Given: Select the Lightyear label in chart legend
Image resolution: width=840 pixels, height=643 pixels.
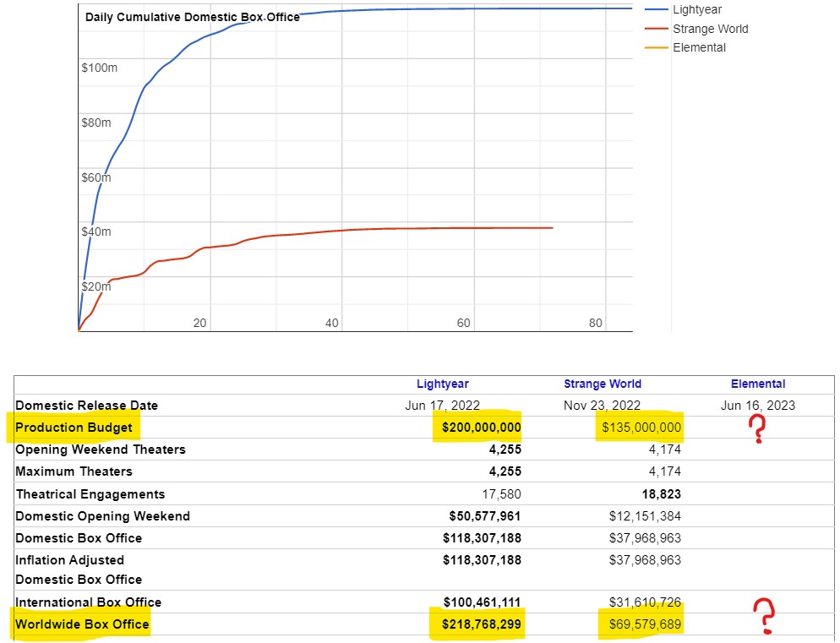Looking at the screenshot, I should coord(697,10).
